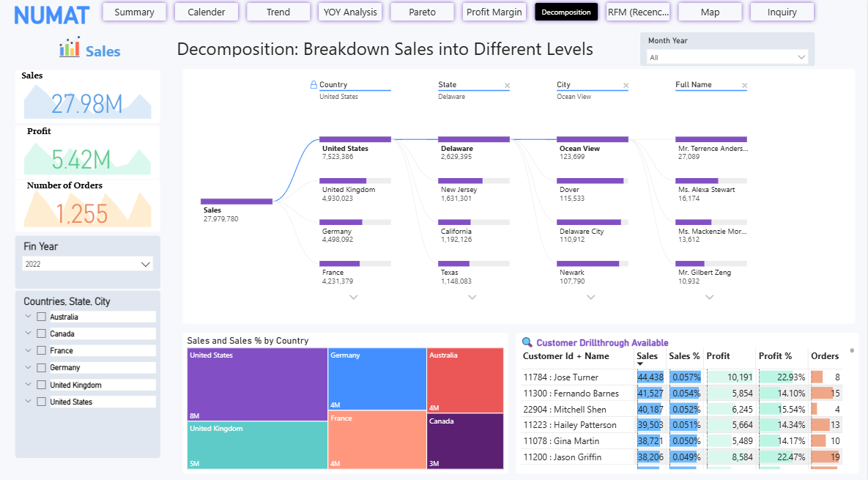The image size is (868, 480).
Task: Click the red Australia treemap tile
Action: 465,380
